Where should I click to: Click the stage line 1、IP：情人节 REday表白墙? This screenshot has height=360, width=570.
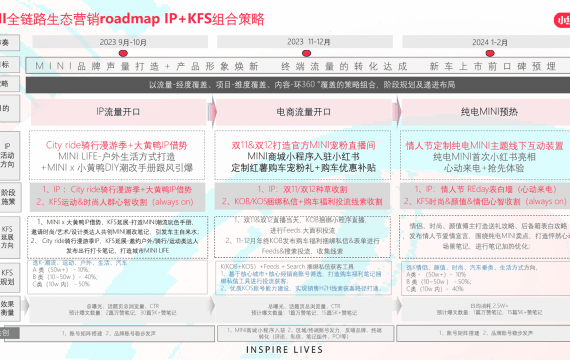tap(486, 189)
